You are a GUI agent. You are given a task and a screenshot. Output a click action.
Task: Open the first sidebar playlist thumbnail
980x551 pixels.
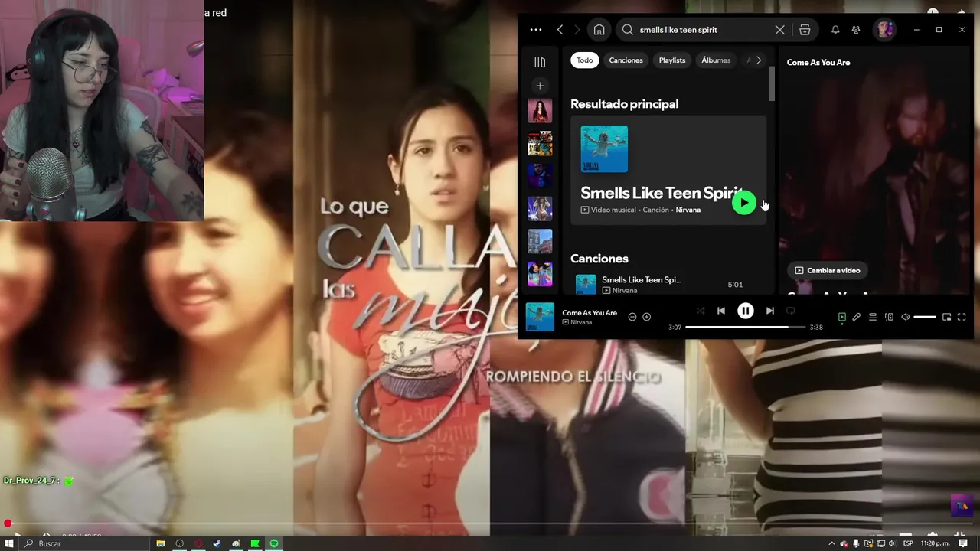(540, 111)
